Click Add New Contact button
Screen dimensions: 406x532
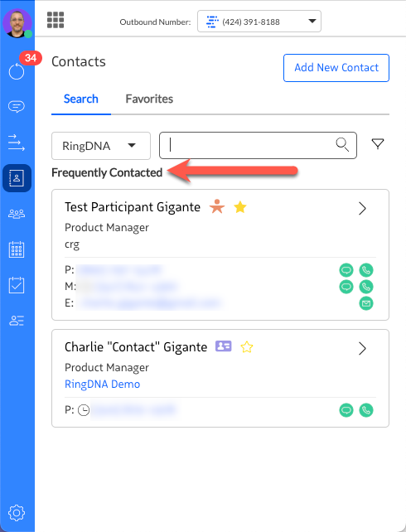(x=336, y=68)
